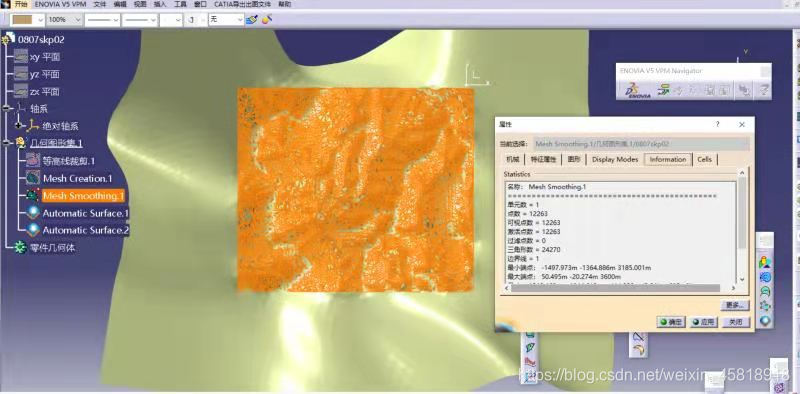Switch to the 机械 tab
800x394 pixels.
tap(513, 159)
